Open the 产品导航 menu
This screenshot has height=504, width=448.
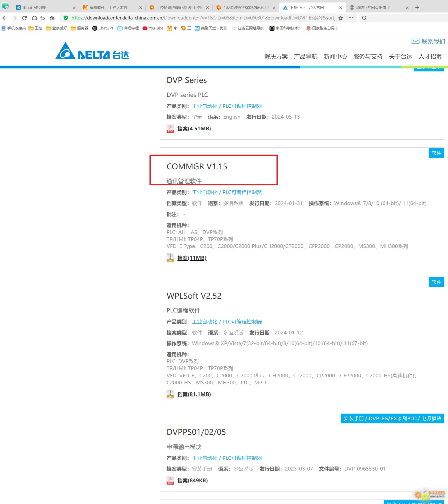[305, 56]
